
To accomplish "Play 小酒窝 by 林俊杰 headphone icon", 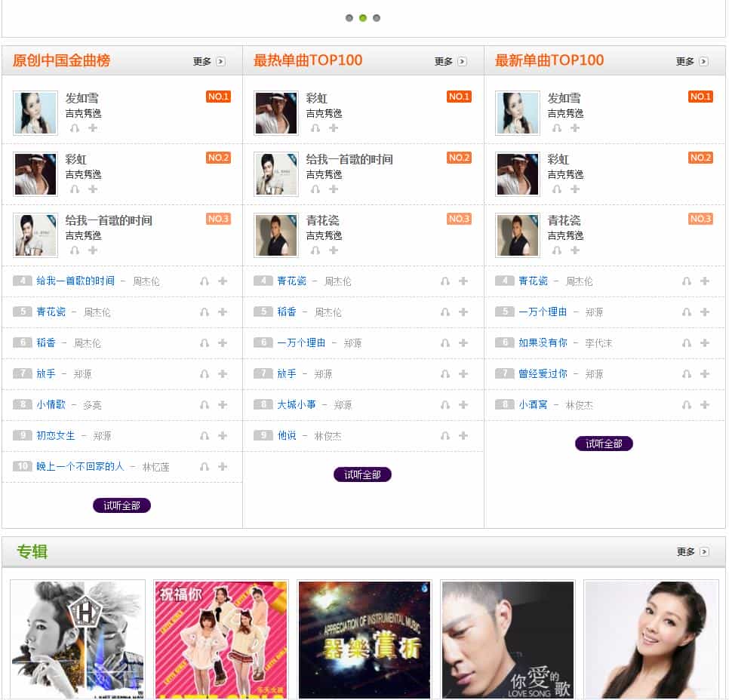I will [x=686, y=405].
